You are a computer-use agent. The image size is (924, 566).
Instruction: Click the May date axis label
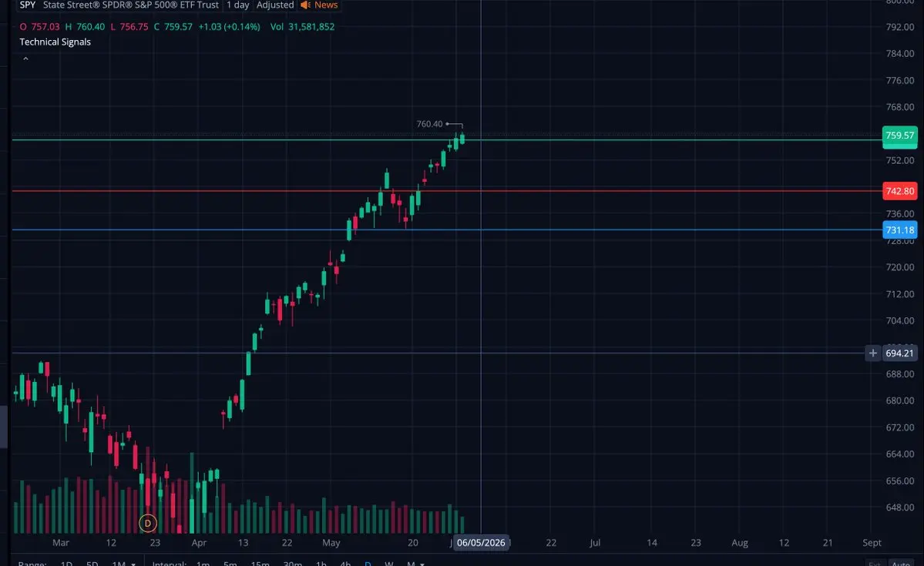pyautogui.click(x=331, y=542)
